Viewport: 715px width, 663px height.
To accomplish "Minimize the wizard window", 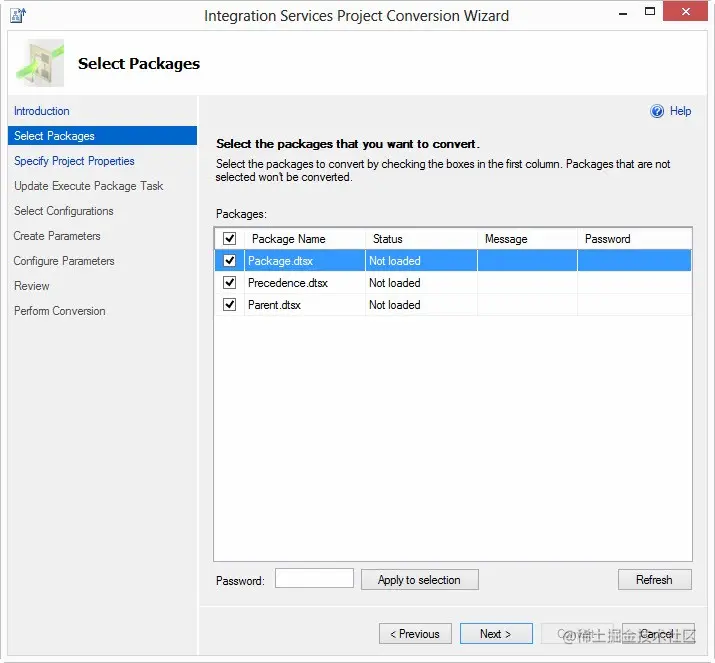I will coord(623,13).
